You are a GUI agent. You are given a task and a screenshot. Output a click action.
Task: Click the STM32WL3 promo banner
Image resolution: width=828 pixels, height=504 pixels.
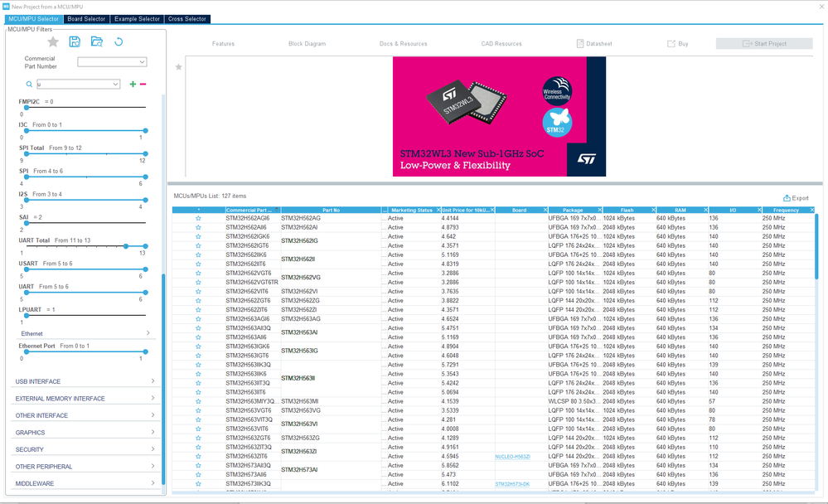point(499,116)
